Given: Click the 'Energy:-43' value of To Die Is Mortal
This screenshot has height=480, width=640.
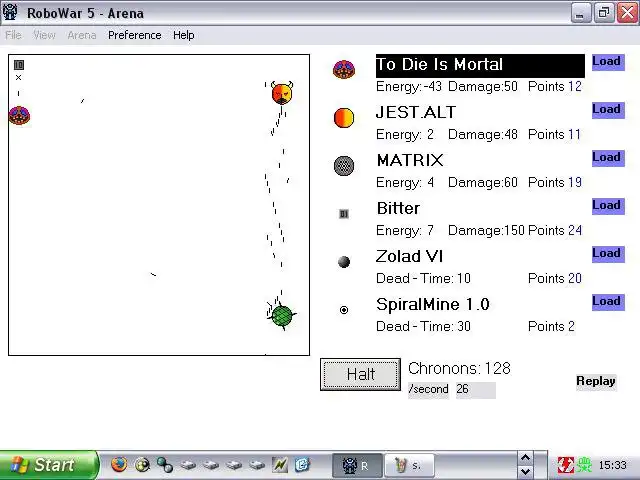Looking at the screenshot, I should click(x=409, y=87).
